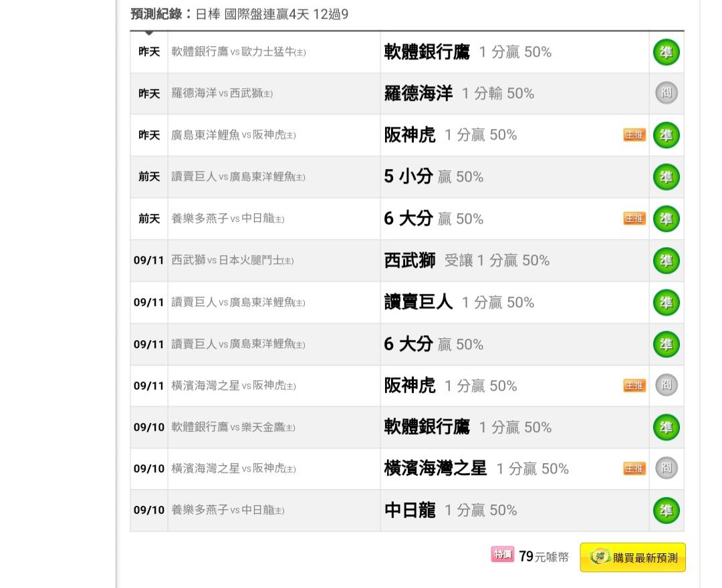Select prediction 中日龍 1 分贏 50%
Viewport: 722px width, 588px height.
click(451, 510)
